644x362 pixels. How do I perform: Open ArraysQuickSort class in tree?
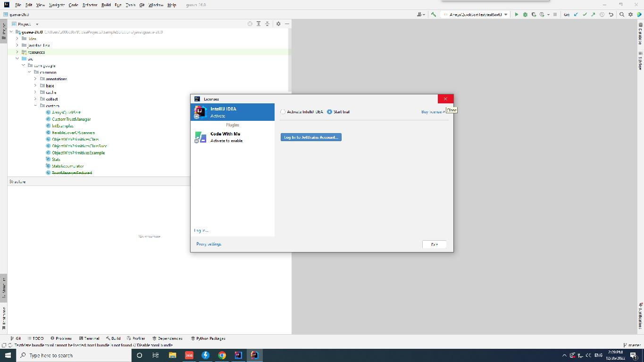click(x=66, y=112)
